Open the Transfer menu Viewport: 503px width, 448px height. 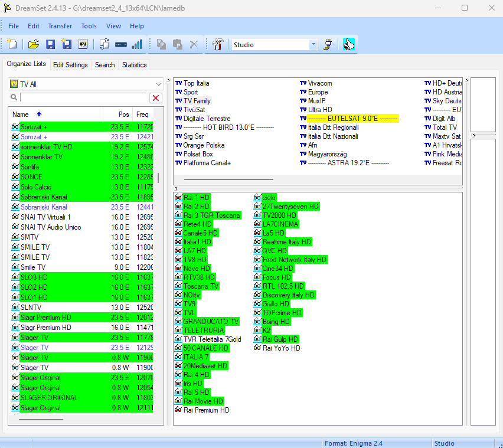point(60,26)
